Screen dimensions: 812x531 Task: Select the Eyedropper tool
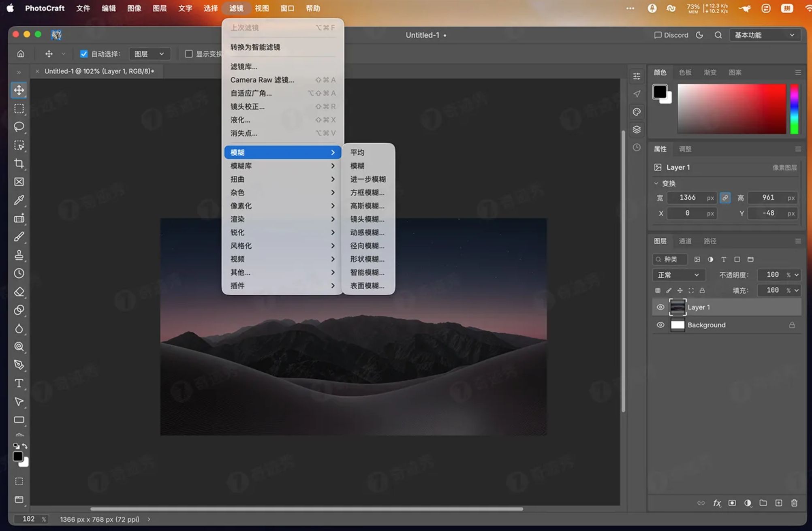(x=19, y=200)
